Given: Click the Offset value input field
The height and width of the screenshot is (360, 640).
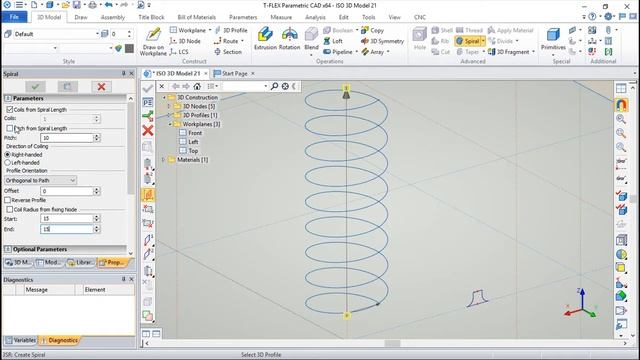Looking at the screenshot, I should [67, 191].
